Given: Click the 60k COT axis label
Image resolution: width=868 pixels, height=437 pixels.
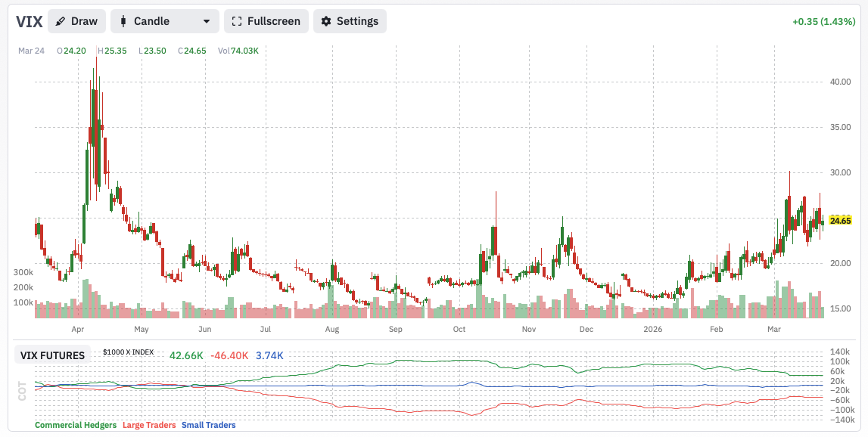Looking at the screenshot, I should click(837, 371).
